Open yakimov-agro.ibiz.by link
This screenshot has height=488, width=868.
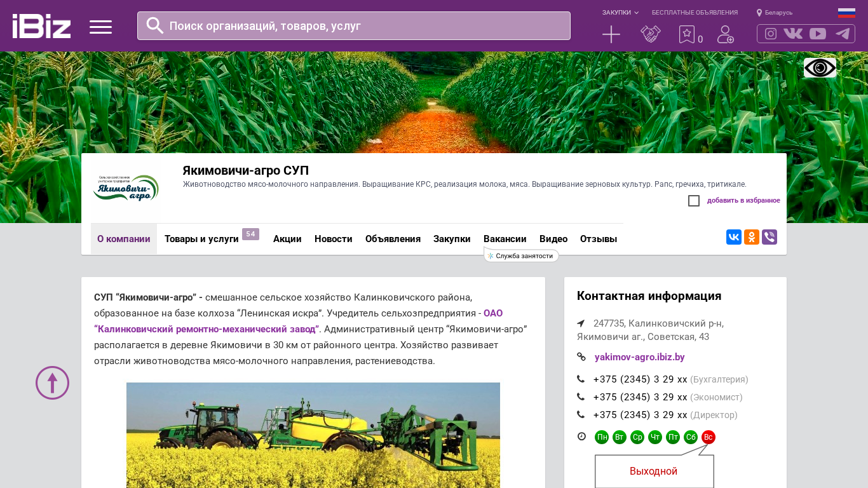(640, 357)
